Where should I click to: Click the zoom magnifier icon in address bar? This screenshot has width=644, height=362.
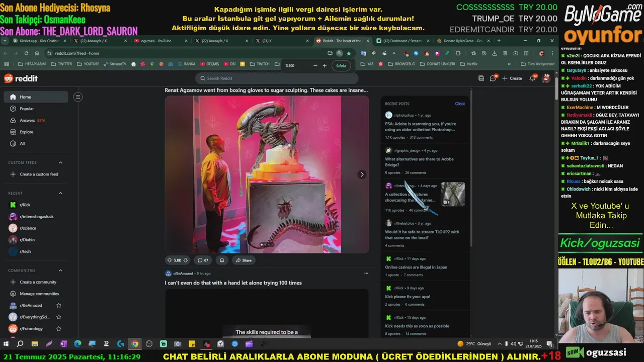(x=340, y=53)
